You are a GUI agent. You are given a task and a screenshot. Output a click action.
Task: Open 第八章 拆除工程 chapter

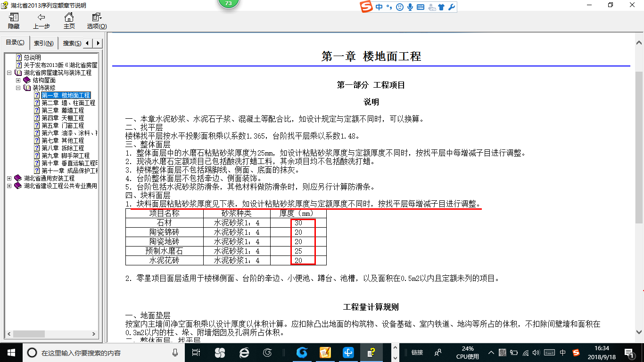tap(63, 148)
